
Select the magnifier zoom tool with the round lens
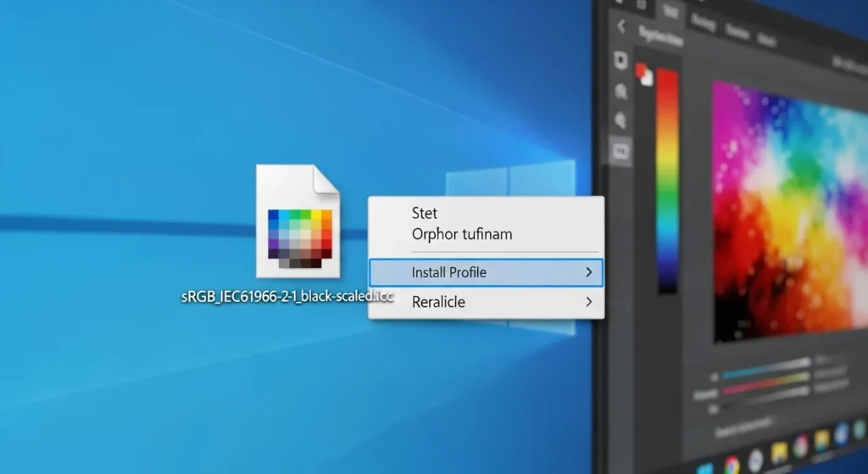point(620,92)
